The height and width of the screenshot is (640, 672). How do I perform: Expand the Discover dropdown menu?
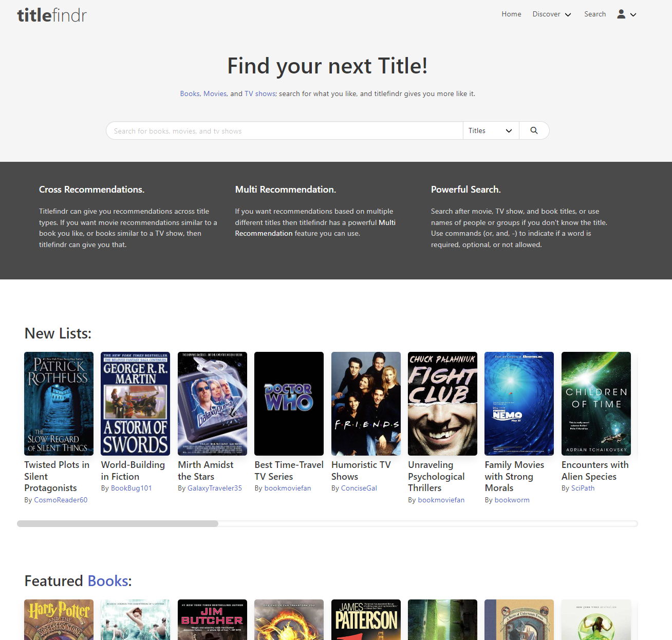point(551,14)
